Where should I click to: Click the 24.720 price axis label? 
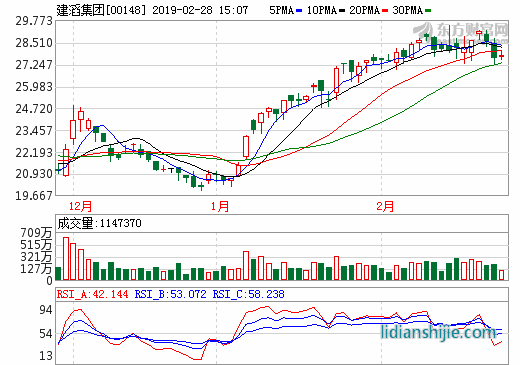pos(34,109)
